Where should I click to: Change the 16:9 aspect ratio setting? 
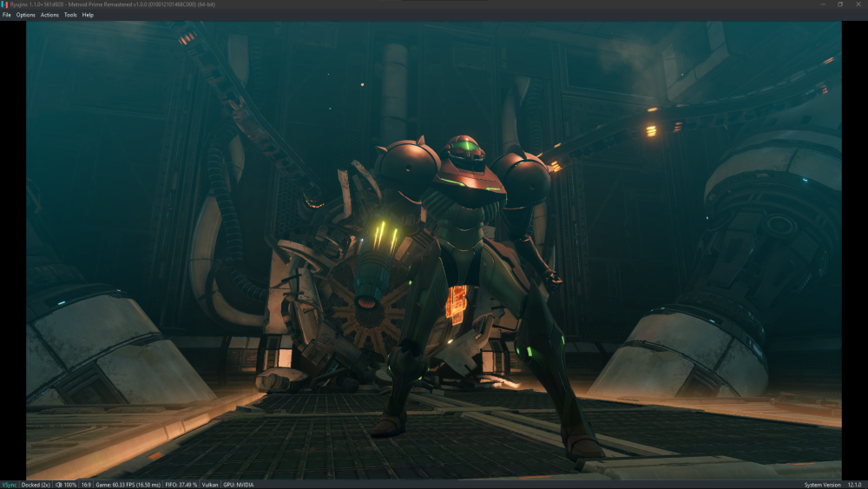pos(86,485)
